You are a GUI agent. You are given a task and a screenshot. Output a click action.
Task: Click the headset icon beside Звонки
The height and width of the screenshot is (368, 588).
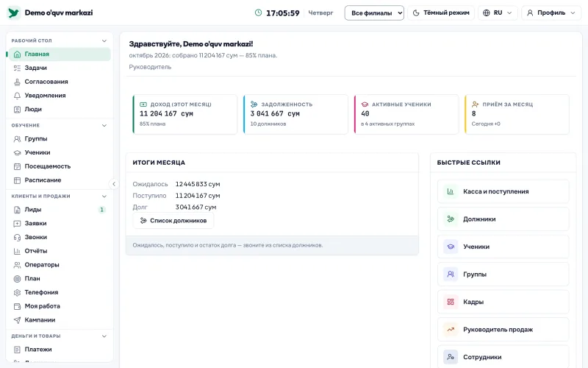17,238
